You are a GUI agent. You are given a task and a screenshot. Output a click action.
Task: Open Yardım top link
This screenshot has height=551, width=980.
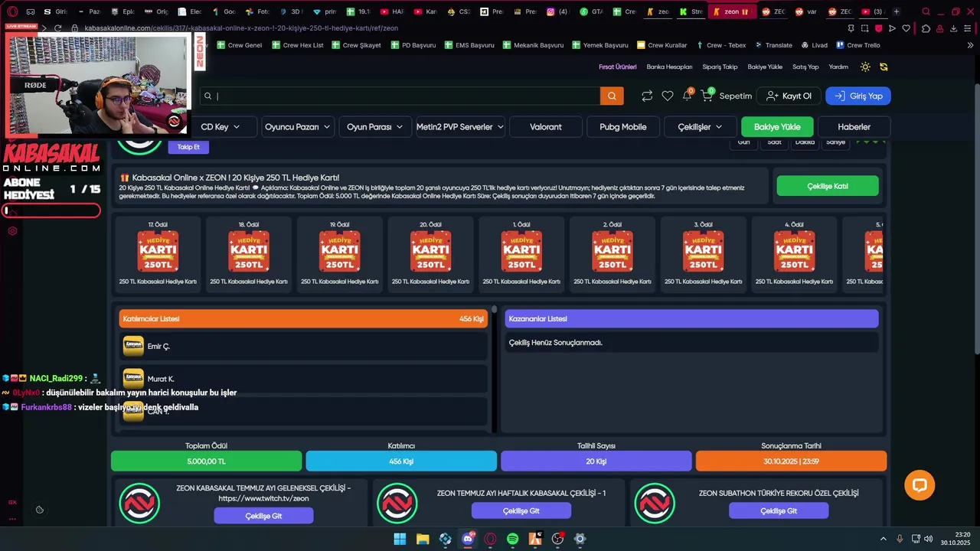tap(838, 67)
